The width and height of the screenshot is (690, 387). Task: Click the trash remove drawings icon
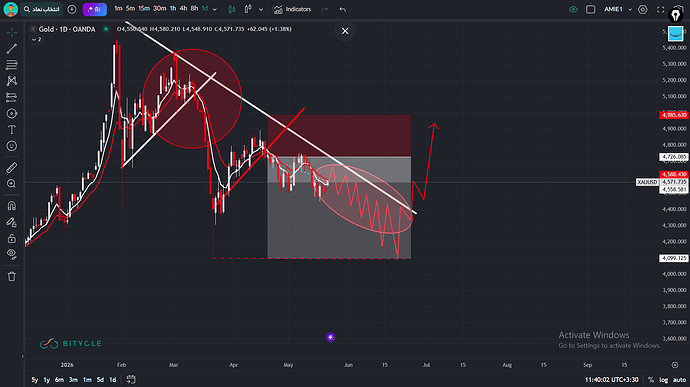tap(12, 276)
